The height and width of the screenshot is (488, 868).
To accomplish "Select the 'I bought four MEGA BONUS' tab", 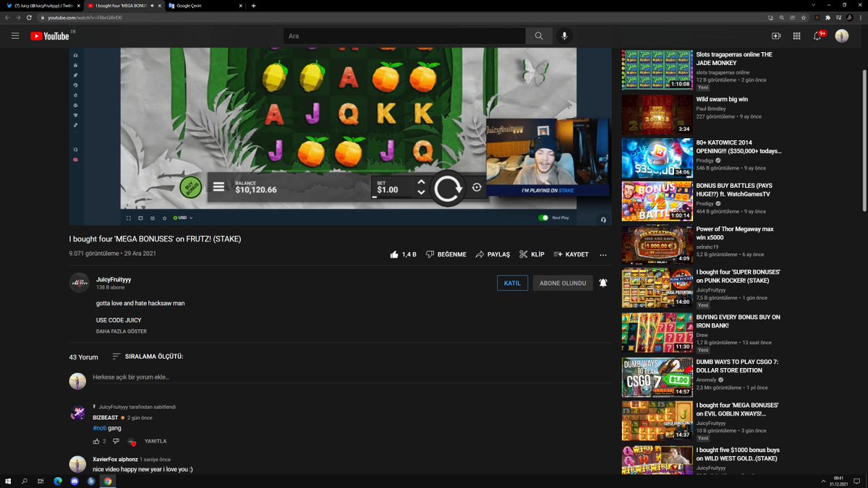I will [123, 6].
